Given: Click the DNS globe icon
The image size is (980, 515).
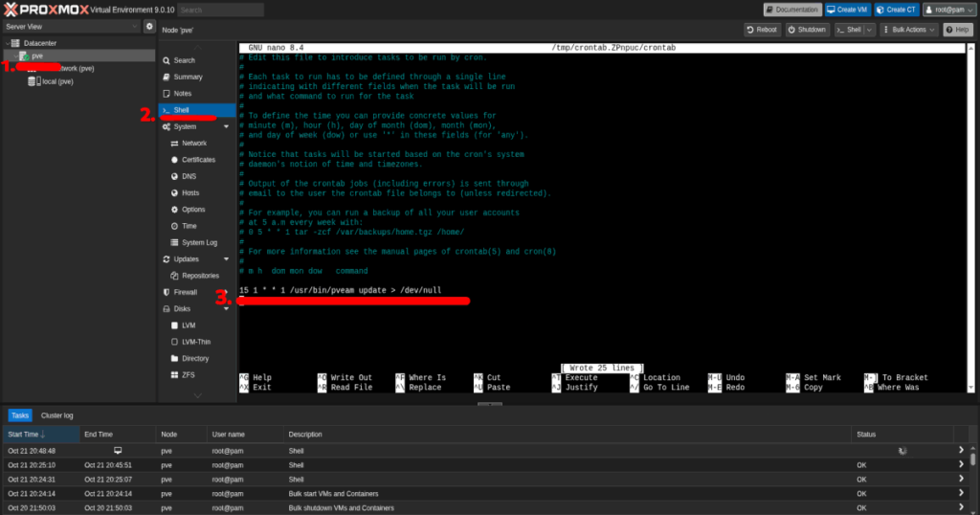Looking at the screenshot, I should (173, 176).
